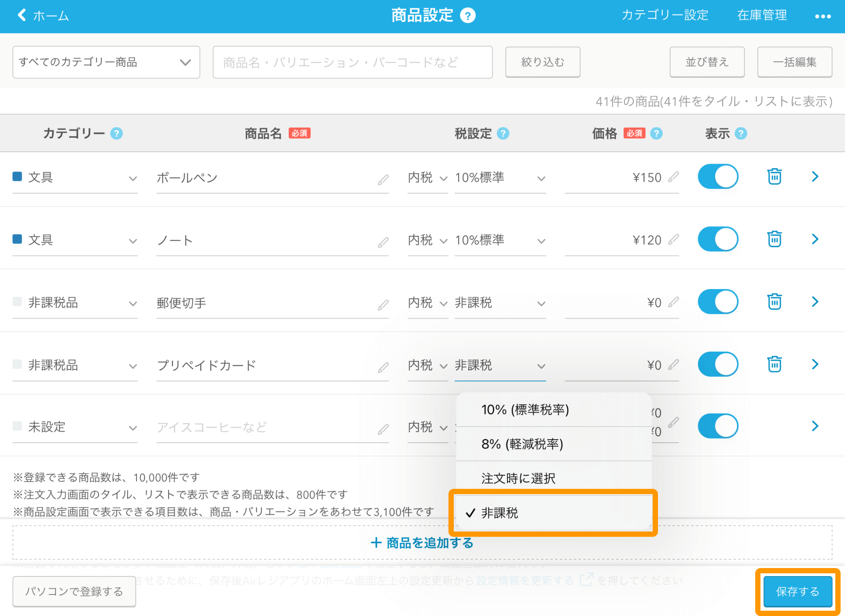
Task: Choose 注文時に選択 option in tax menu
Action: pyautogui.click(x=518, y=478)
